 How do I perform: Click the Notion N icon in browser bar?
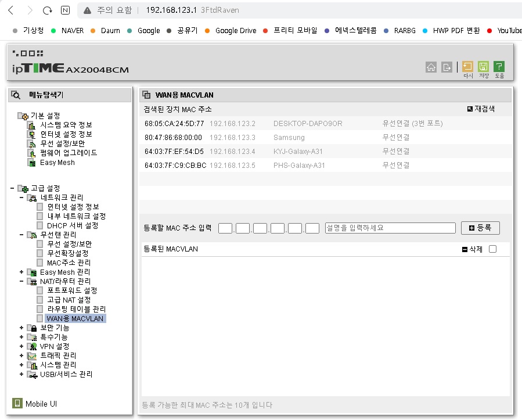65,10
